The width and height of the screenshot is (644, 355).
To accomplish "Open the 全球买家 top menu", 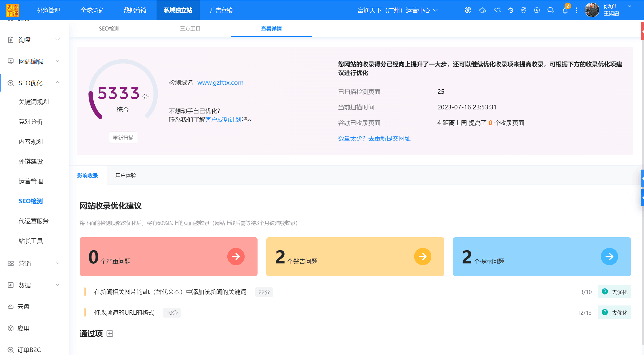I will tap(92, 10).
